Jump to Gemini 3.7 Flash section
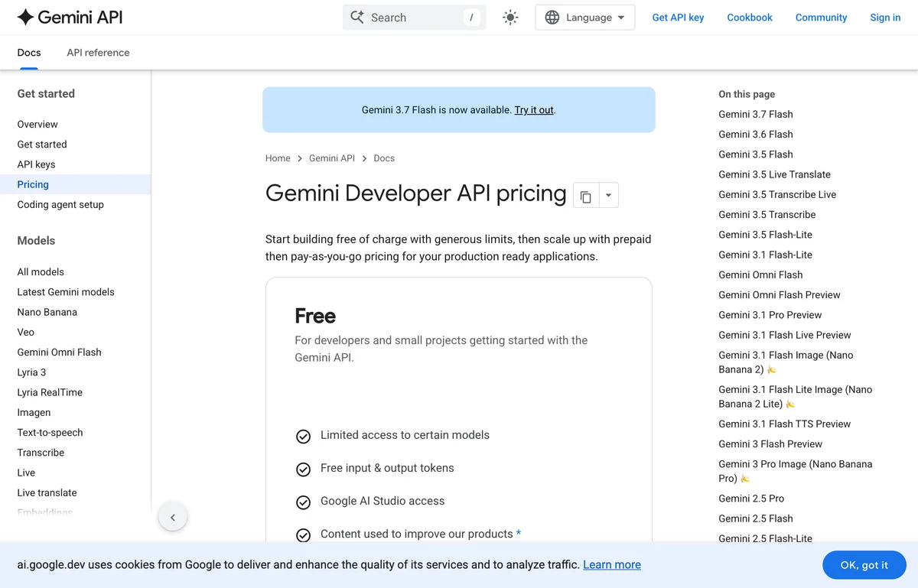Screen dimensions: 918x588 (756, 114)
